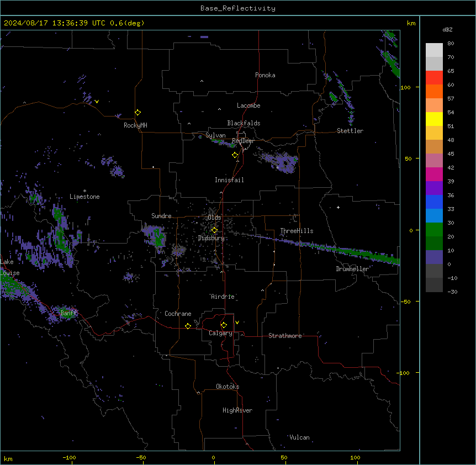Click the Innisfail city label

point(229,180)
